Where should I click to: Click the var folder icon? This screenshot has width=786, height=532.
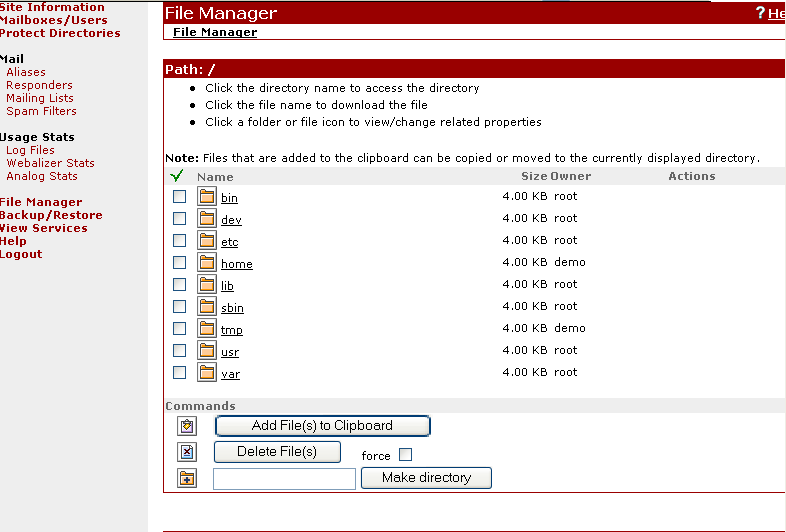coord(207,373)
